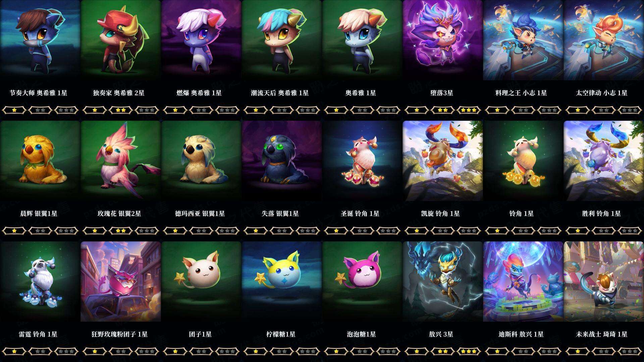Choose three-star badge under 敖兴 3星
This screenshot has width=644, height=362.
point(469,351)
